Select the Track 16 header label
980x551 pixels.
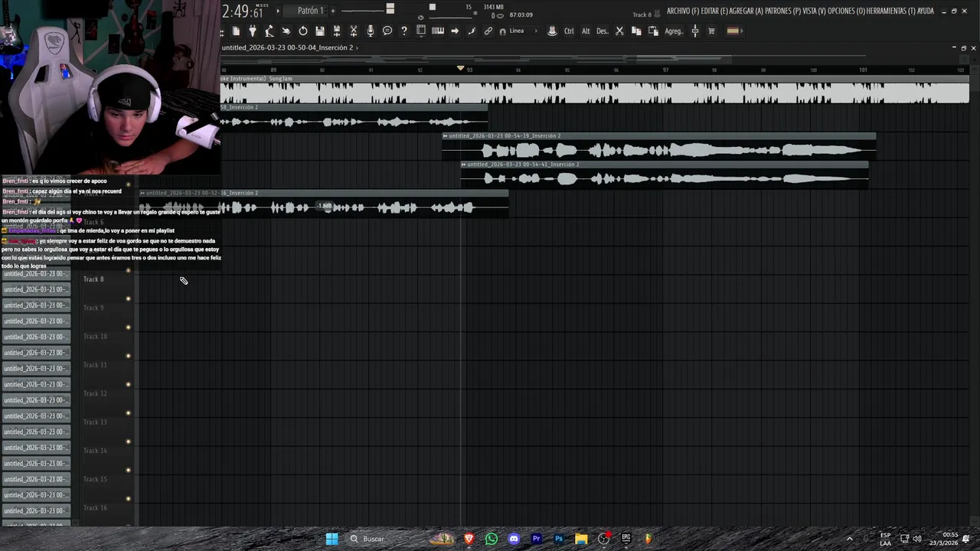pos(95,508)
